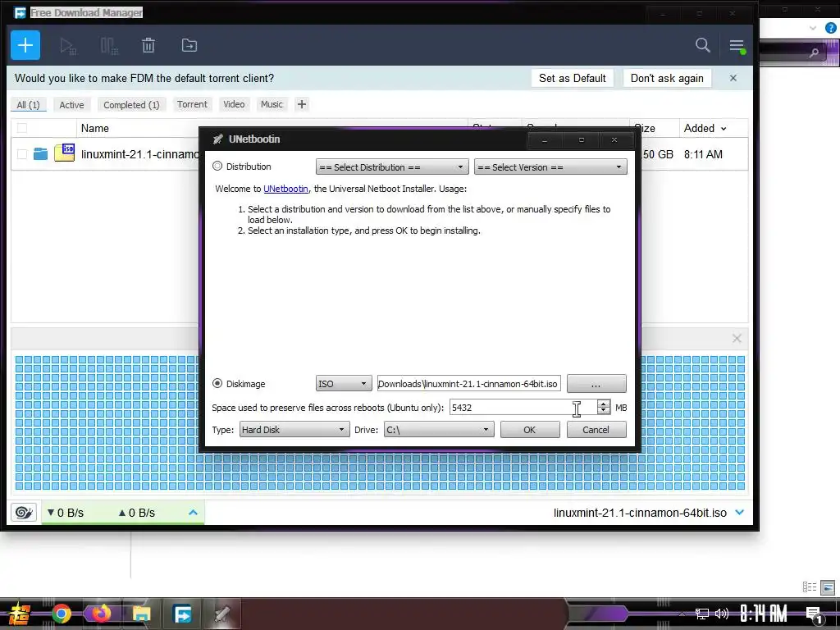Click OK in UNetbootin dialog
840x630 pixels.
(x=530, y=430)
